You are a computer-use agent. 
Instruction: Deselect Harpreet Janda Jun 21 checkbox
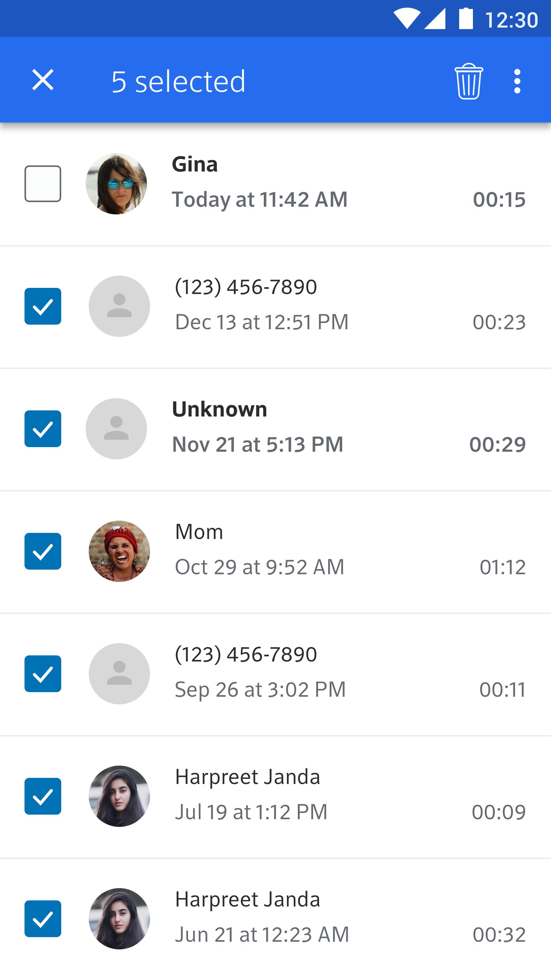pos(43,919)
